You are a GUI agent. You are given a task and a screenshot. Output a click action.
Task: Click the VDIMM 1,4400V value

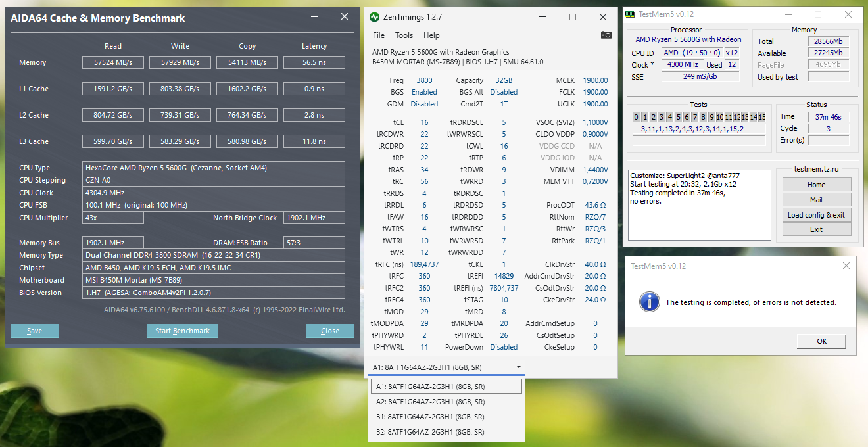[x=595, y=170]
